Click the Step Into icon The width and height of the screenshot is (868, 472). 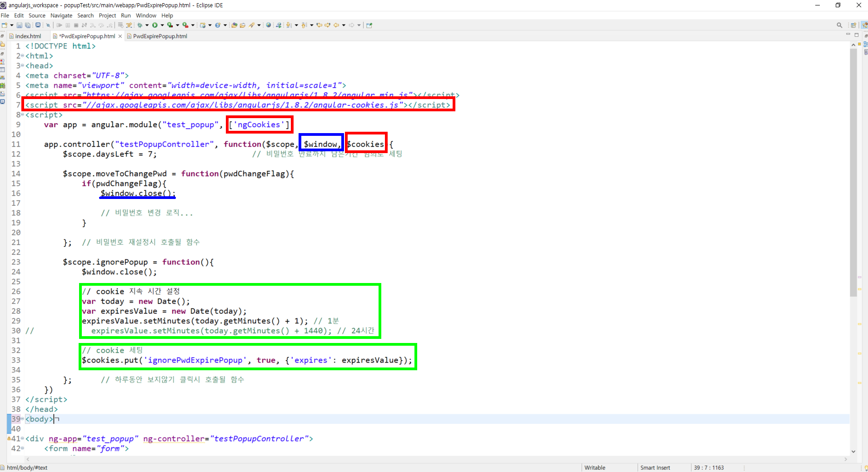92,25
